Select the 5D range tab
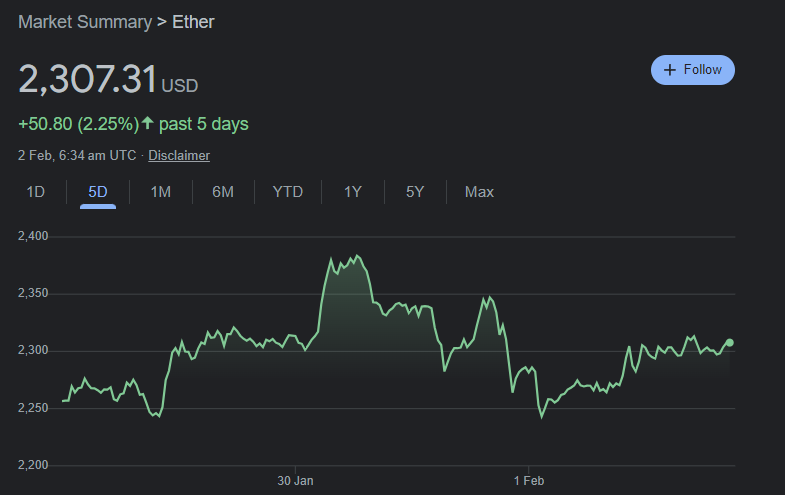Image resolution: width=785 pixels, height=495 pixels. click(98, 192)
